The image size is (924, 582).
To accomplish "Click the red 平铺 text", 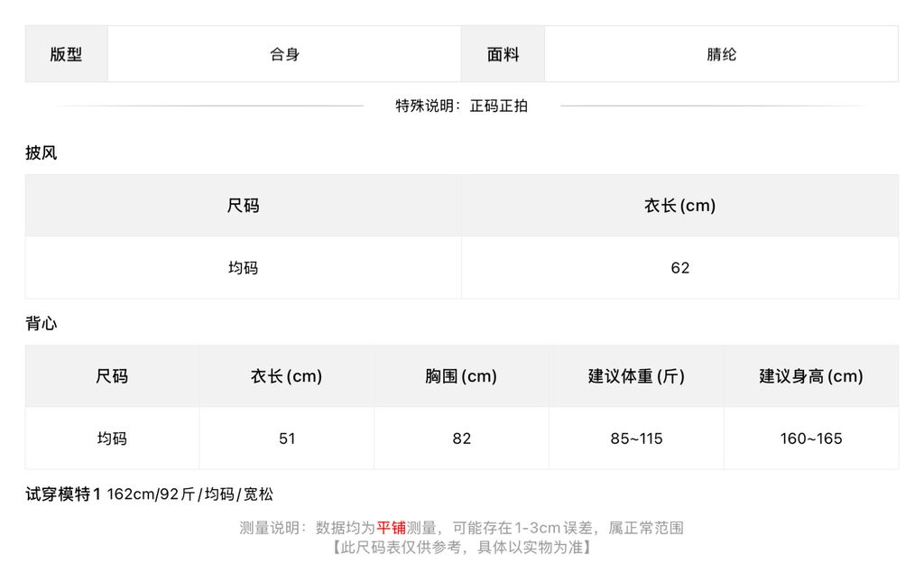I will coord(392,528).
